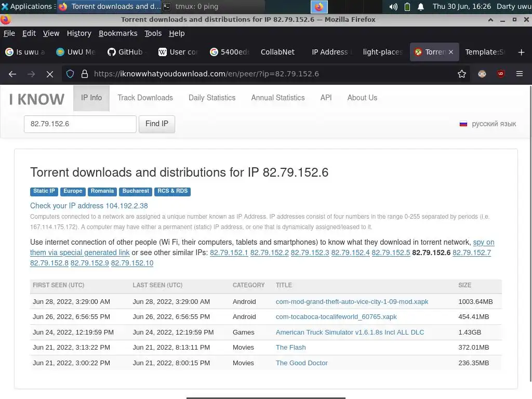Open Annual Statistics page

[x=278, y=98]
